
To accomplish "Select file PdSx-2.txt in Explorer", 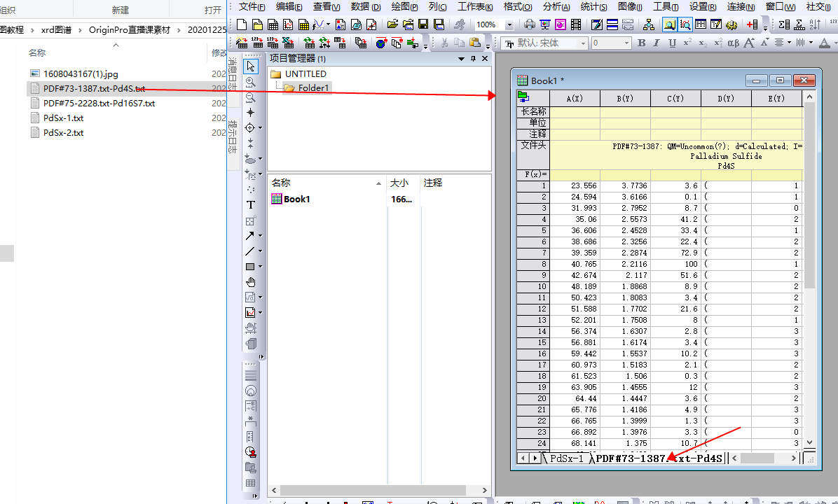I will click(x=63, y=132).
